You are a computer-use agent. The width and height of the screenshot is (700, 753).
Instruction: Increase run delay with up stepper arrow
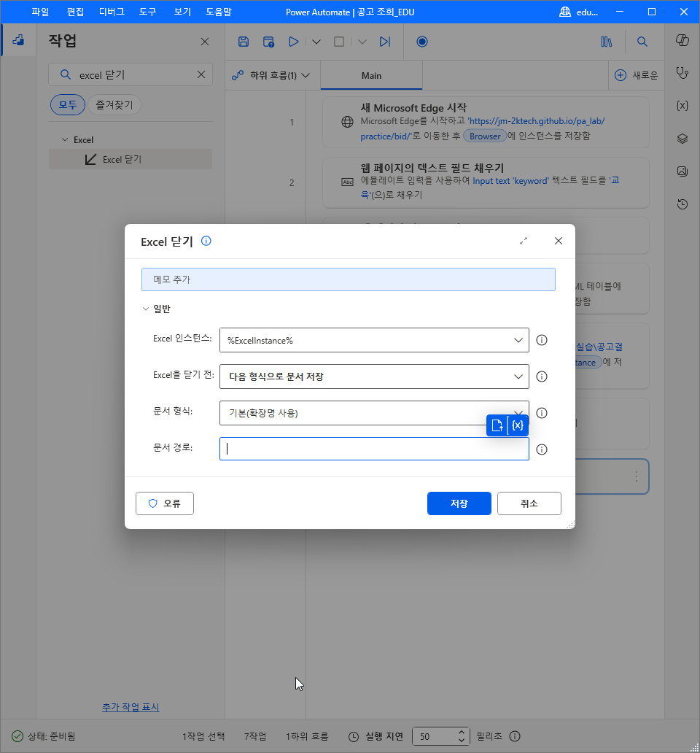462,732
